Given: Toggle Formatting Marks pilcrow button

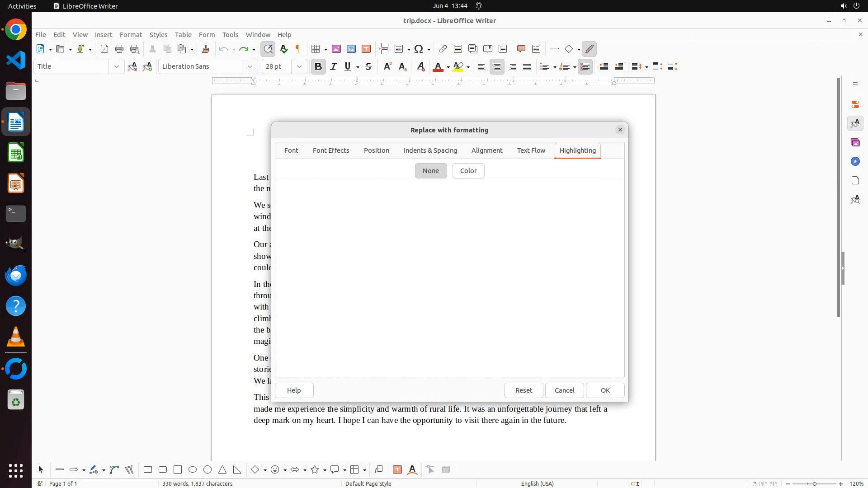Looking at the screenshot, I should coord(298,49).
